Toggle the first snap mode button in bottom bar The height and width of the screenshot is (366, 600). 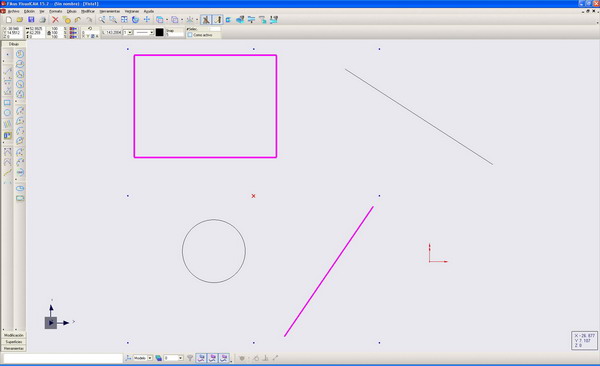pyautogui.click(x=201, y=358)
